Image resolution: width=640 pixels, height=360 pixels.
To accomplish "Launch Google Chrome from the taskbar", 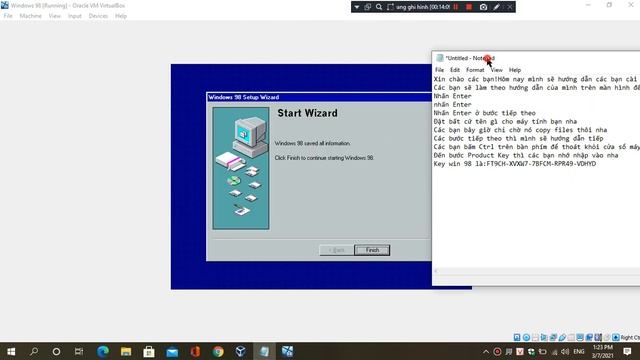I will click(x=218, y=351).
